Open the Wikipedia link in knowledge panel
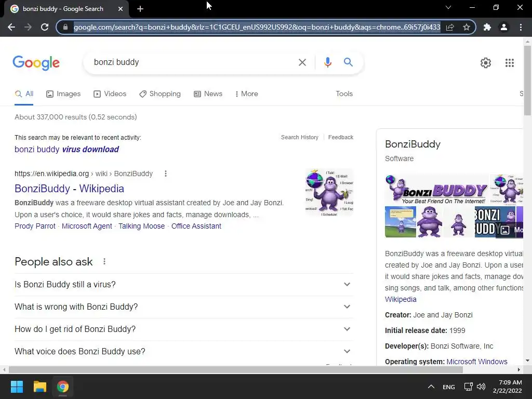This screenshot has width=532, height=399. tap(401, 299)
